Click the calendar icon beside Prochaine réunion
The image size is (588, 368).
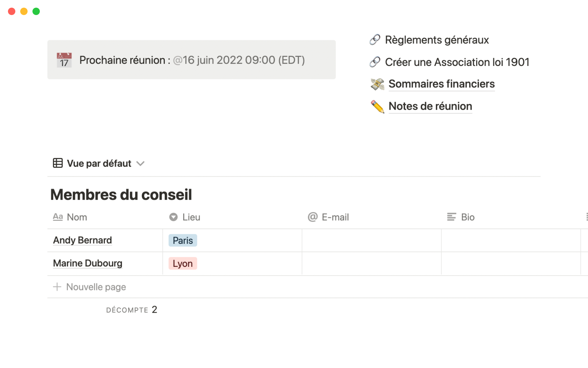point(64,60)
